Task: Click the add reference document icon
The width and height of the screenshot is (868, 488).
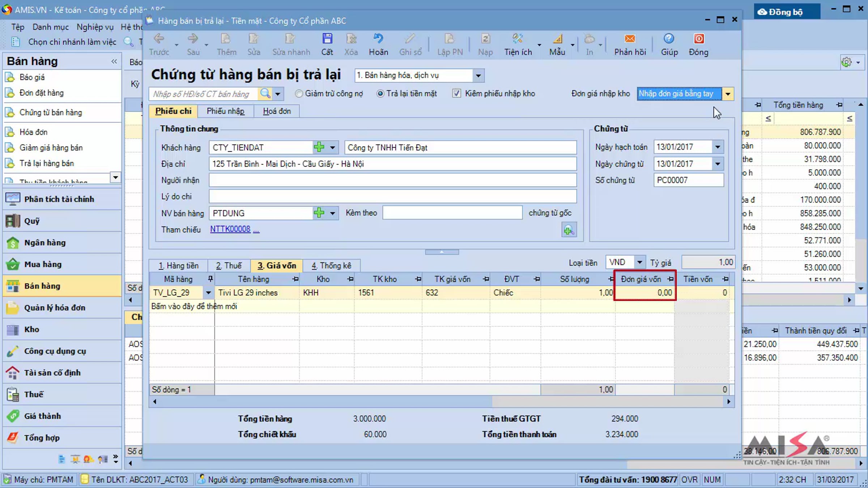Action: (569, 230)
